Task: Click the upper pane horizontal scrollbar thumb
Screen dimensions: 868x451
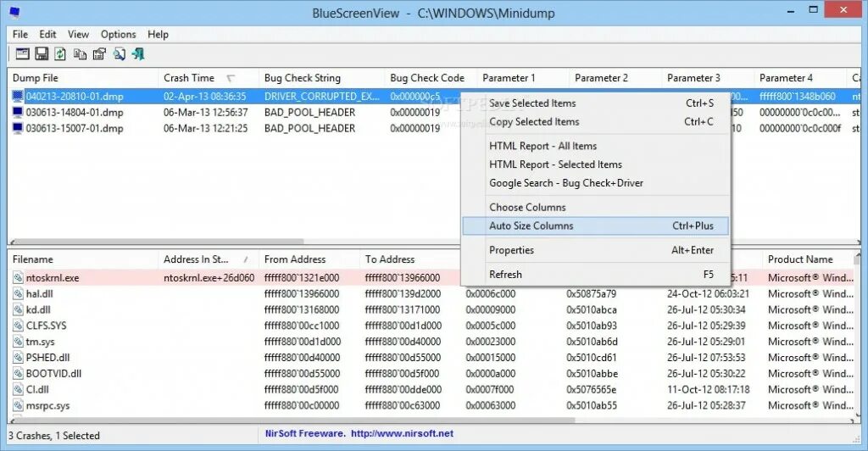Action: click(x=159, y=242)
